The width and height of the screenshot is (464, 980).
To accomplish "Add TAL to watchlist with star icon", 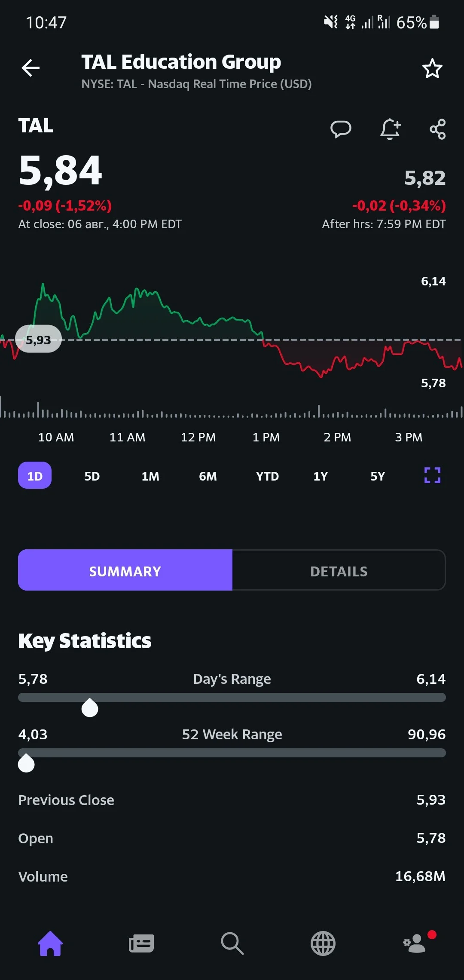I will click(432, 68).
